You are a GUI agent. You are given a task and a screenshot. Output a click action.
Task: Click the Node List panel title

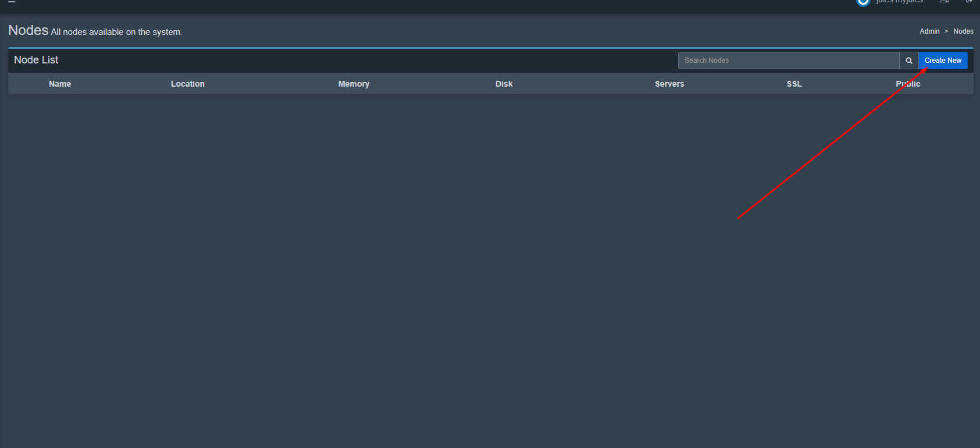(36, 60)
